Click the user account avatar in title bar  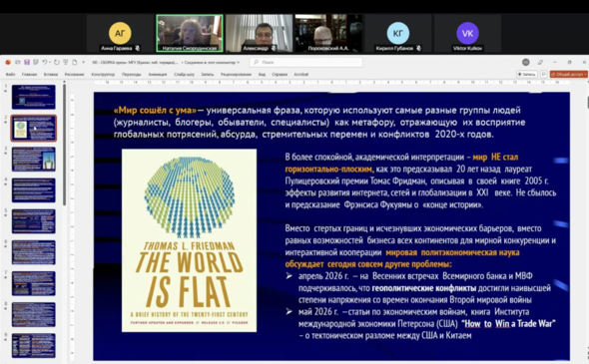[x=526, y=62]
